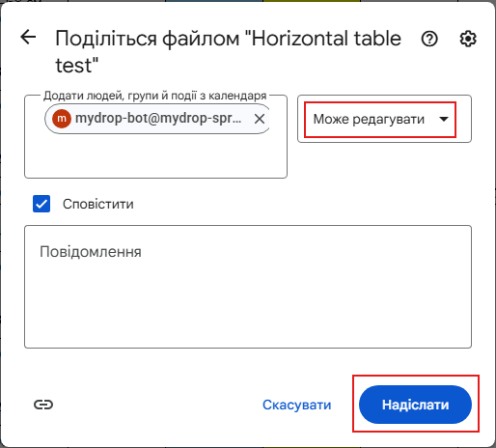Click the Сповістити checkbox label
Image resolution: width=496 pixels, height=448 pixels.
pos(98,204)
